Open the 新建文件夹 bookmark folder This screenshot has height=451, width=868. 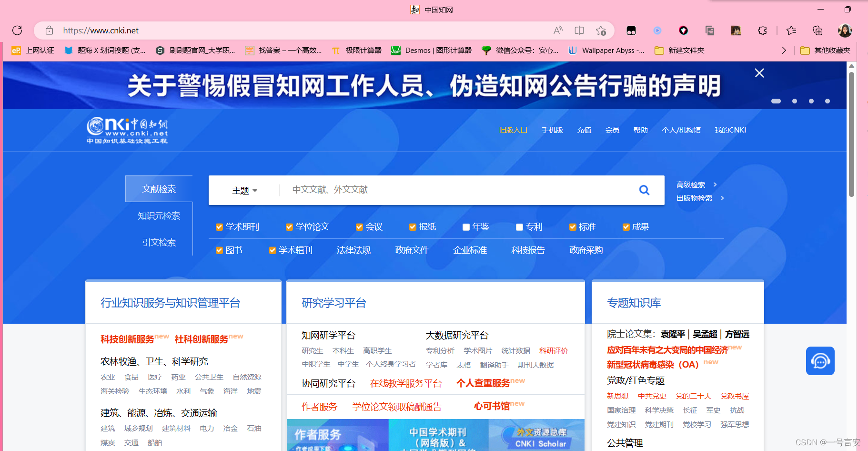(x=679, y=51)
